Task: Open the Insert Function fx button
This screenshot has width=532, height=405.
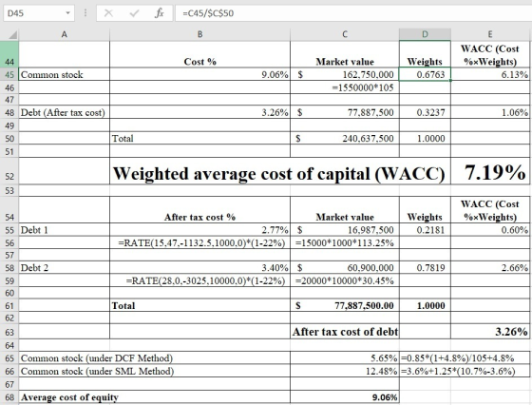Action: click(160, 13)
